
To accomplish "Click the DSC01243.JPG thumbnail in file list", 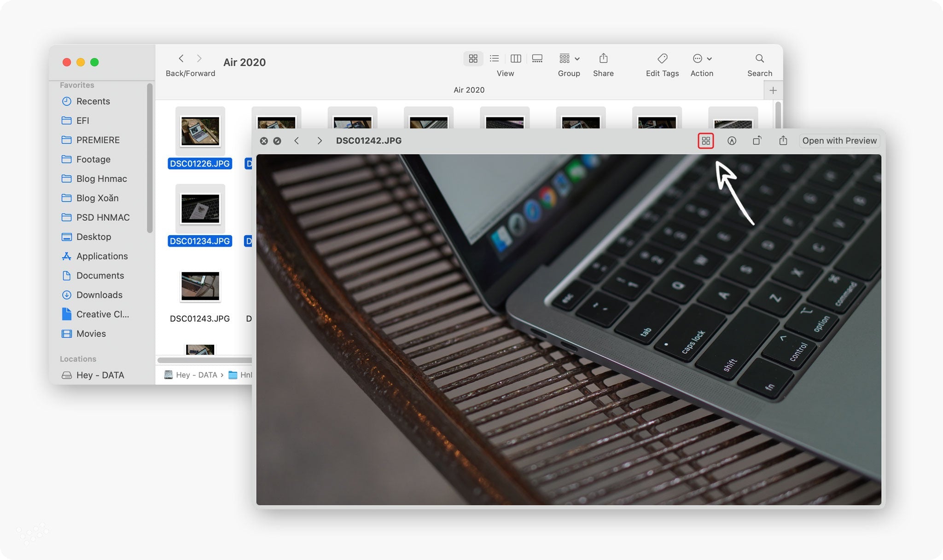I will click(x=199, y=286).
